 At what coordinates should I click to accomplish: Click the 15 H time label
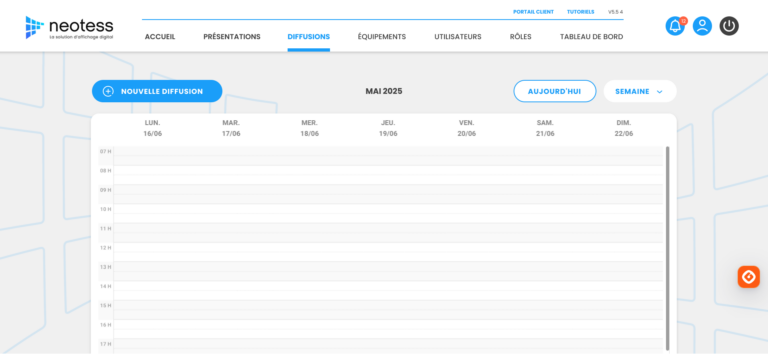click(105, 305)
